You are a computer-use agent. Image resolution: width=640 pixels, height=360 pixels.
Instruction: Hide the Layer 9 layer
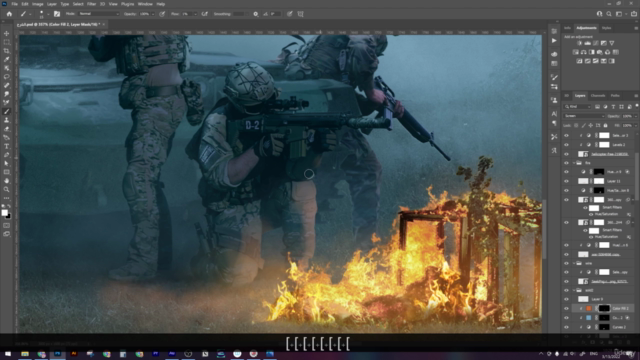(x=566, y=299)
